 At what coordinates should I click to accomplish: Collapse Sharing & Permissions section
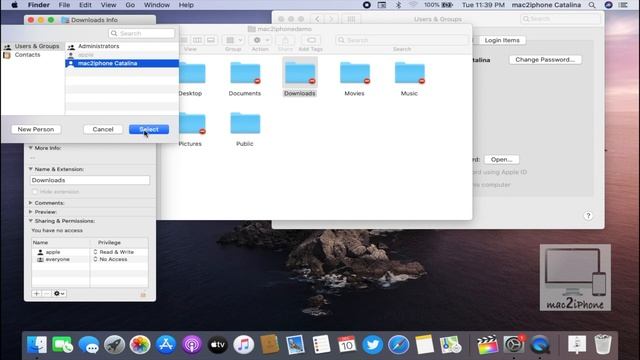[31, 220]
